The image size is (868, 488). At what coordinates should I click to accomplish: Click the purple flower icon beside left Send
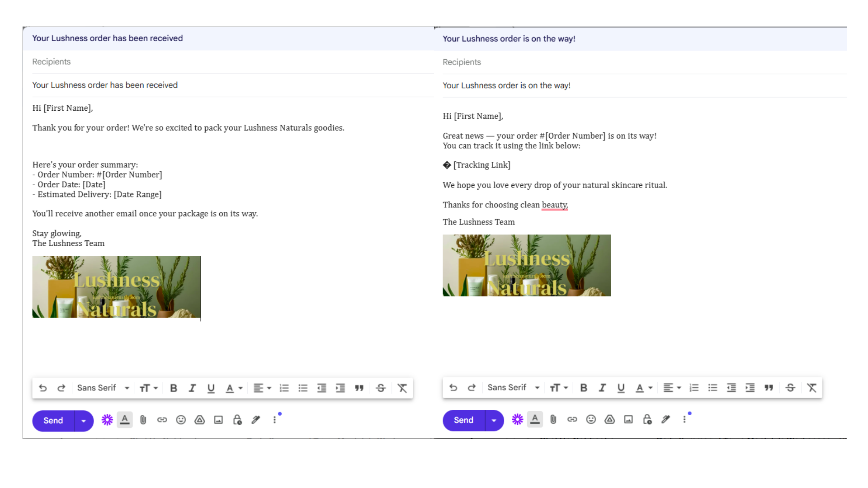(107, 420)
